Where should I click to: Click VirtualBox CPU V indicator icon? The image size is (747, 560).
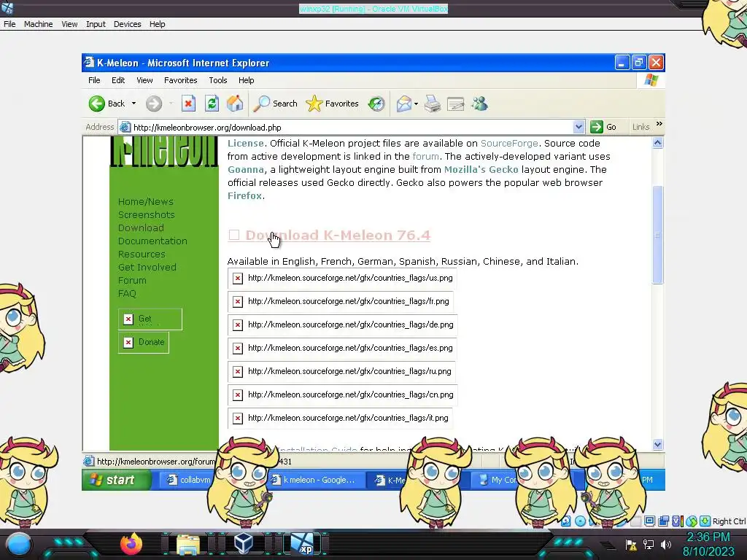[677, 521]
